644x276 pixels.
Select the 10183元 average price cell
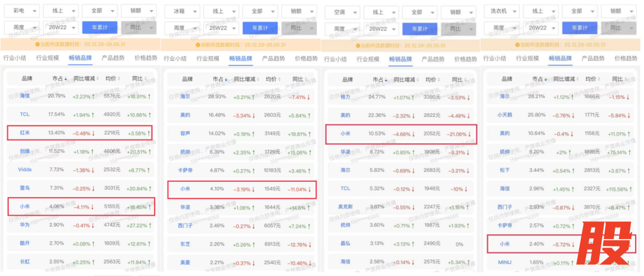click(273, 170)
